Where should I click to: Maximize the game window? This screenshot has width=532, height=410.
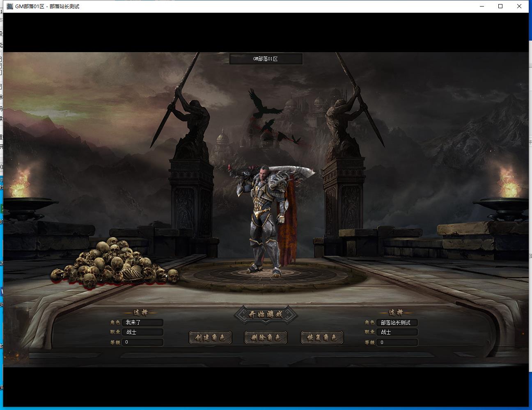(x=501, y=6)
